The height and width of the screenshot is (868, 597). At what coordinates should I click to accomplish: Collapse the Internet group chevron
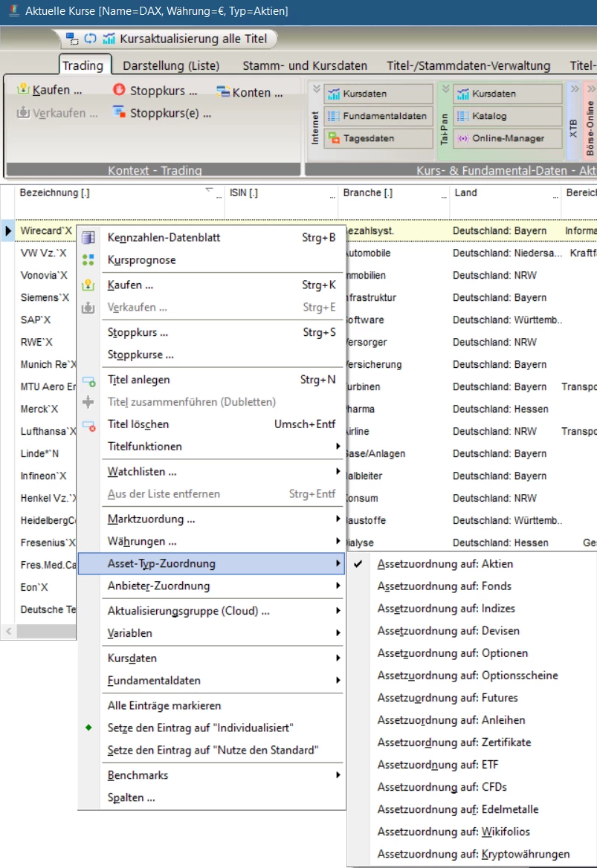click(x=316, y=88)
